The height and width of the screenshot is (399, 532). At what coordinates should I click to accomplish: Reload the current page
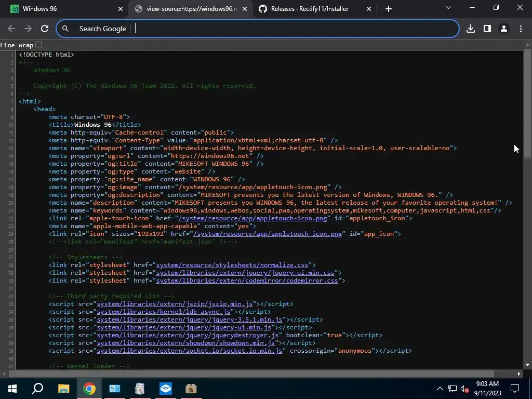[45, 29]
